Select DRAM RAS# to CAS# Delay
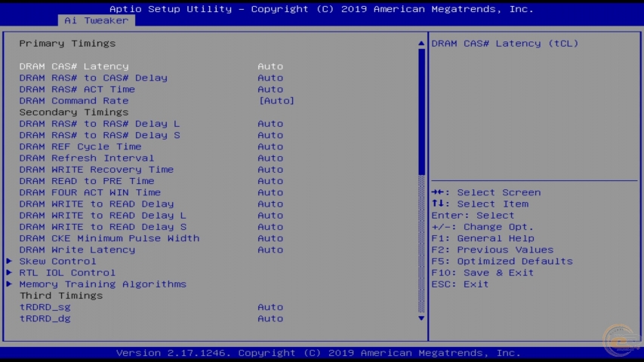Viewport: 644px width, 362px height. click(x=93, y=78)
